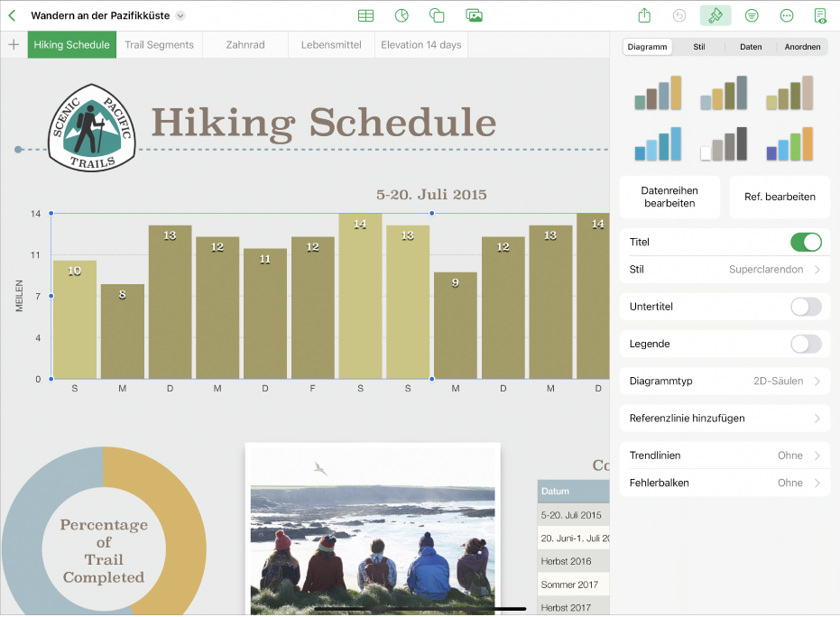
Task: Tap the share icon in the toolbar
Action: point(644,15)
